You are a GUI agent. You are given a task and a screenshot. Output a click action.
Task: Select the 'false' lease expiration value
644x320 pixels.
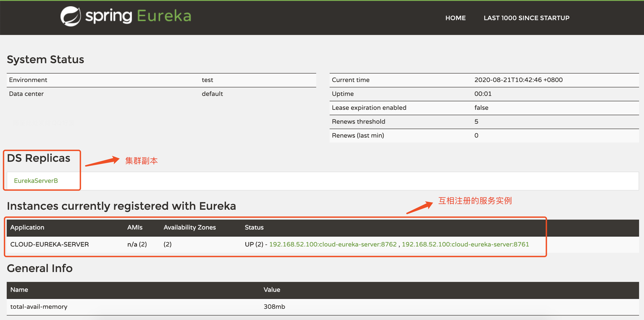(x=481, y=108)
